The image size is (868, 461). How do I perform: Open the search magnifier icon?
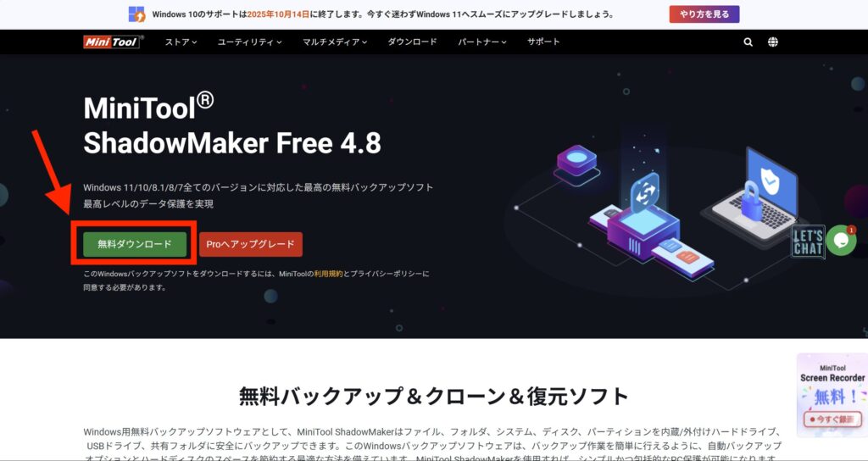click(748, 42)
